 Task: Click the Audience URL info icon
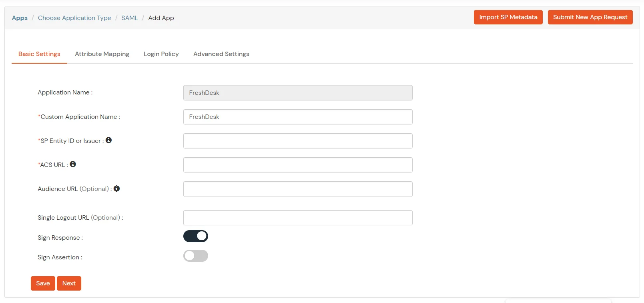[x=116, y=189]
